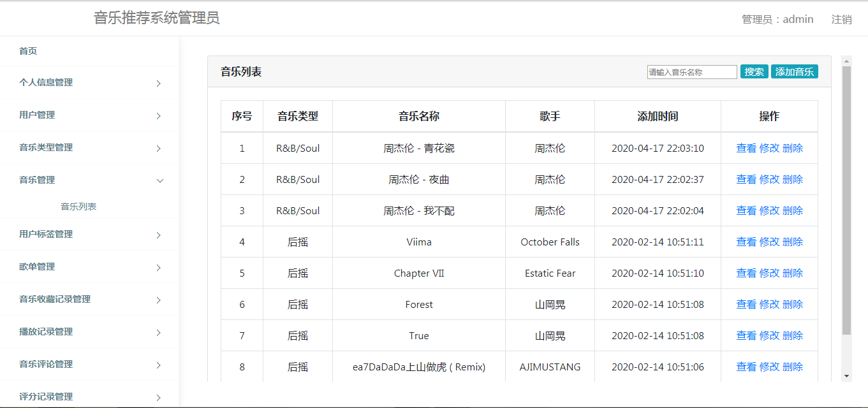Collapse the 音乐管理 section
This screenshot has width=868, height=408.
158,180
